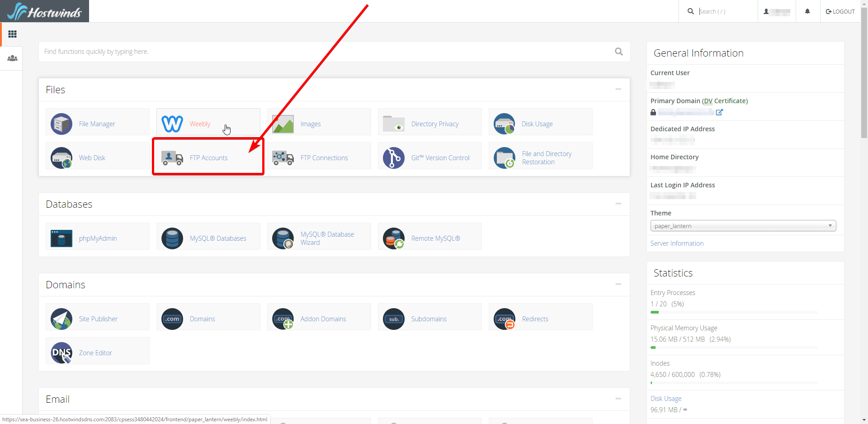Open File and Directory Restoration icon
The width and height of the screenshot is (868, 424).
[x=505, y=158]
